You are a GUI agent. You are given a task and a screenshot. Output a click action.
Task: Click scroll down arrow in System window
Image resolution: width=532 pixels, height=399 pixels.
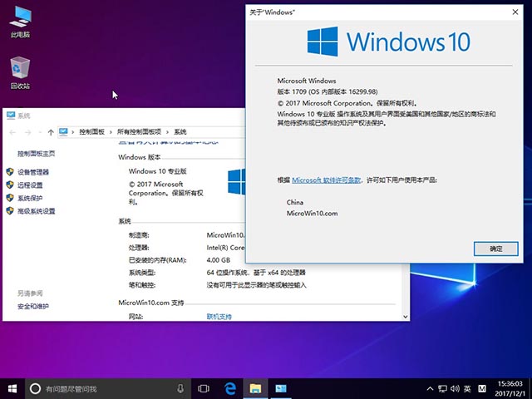pyautogui.click(x=405, y=317)
